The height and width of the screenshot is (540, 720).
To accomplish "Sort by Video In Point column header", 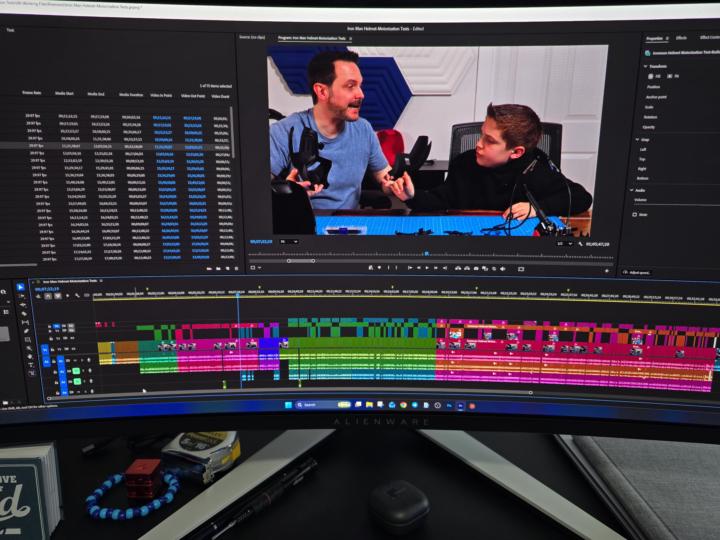I will (x=161, y=95).
